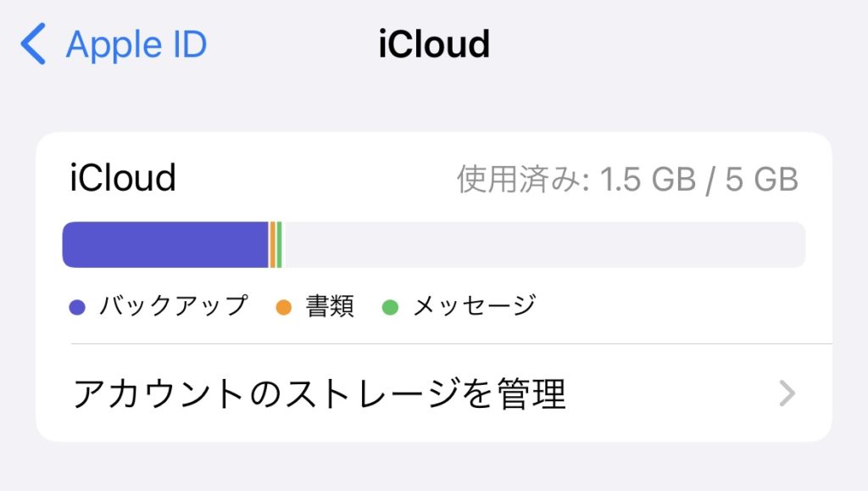Image resolution: width=868 pixels, height=491 pixels.
Task: Tap the thin orange segment in storage bar
Action: [x=272, y=245]
